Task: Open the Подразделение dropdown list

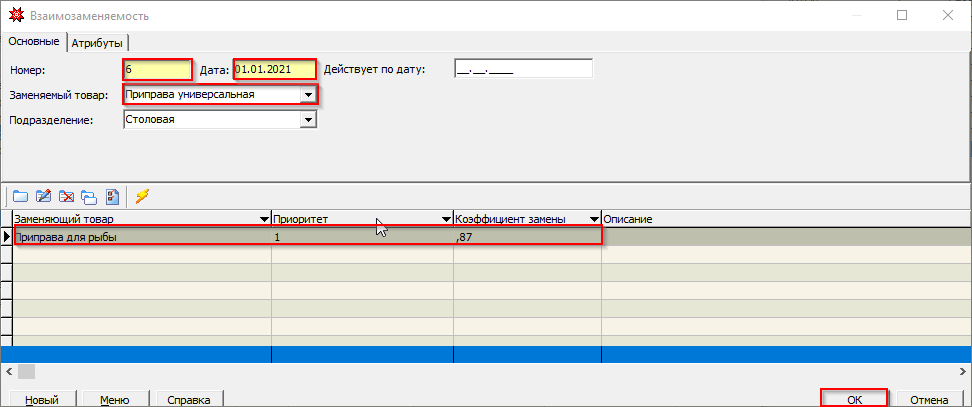Action: click(x=309, y=120)
